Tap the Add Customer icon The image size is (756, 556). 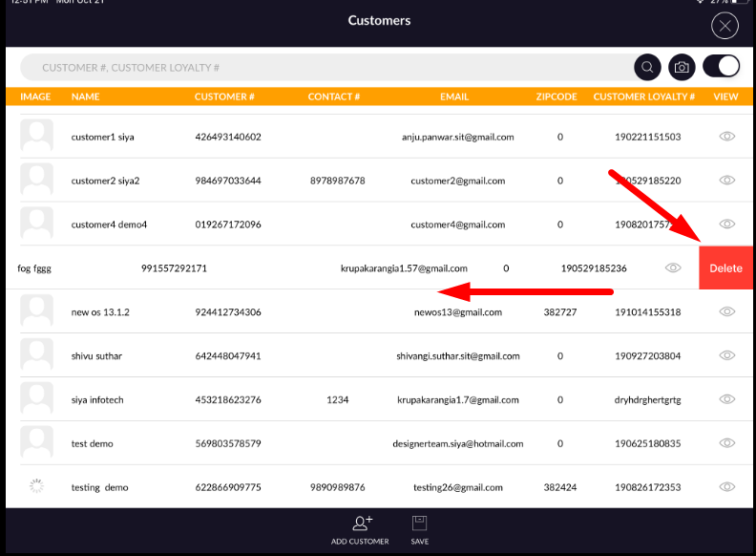tap(361, 524)
